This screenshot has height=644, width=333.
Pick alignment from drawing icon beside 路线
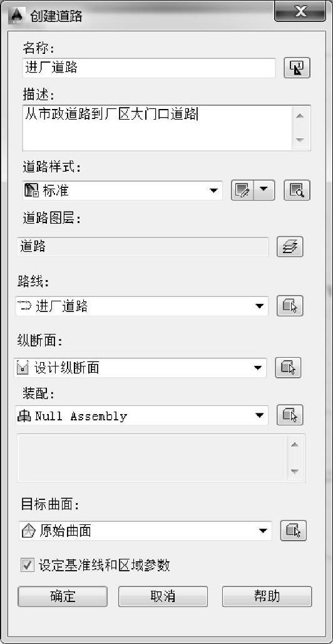coord(290,306)
